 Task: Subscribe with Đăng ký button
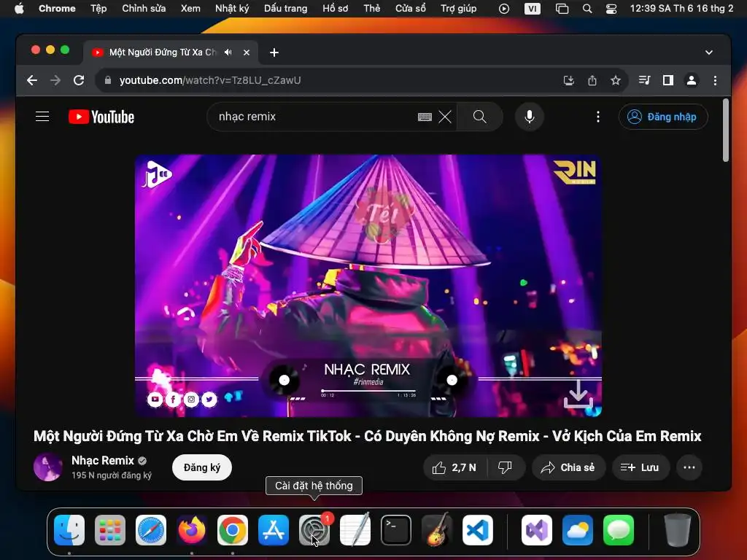tap(202, 467)
